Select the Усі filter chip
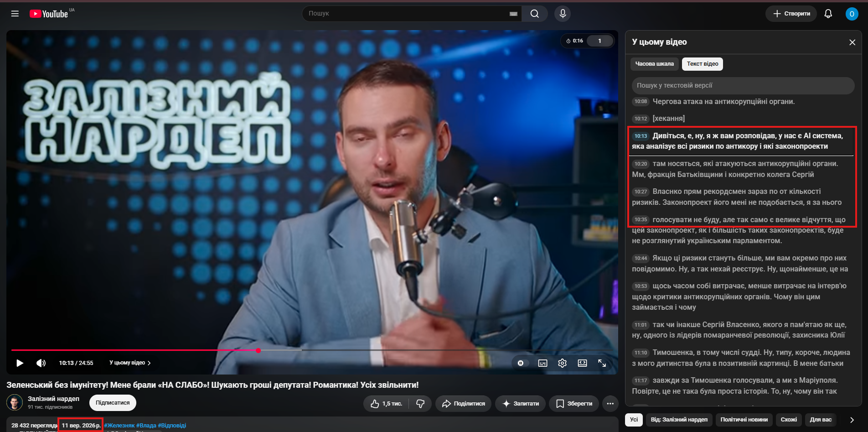This screenshot has height=432, width=868. click(634, 420)
